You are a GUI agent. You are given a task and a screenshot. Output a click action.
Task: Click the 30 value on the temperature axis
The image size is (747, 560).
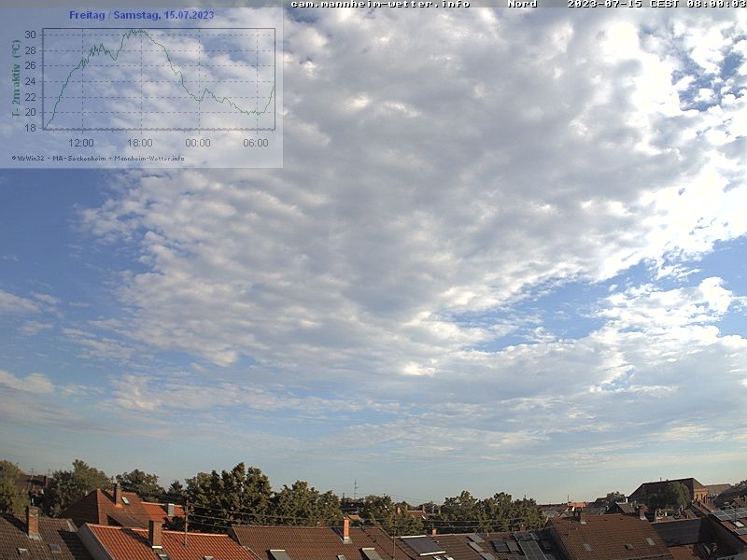coord(30,35)
